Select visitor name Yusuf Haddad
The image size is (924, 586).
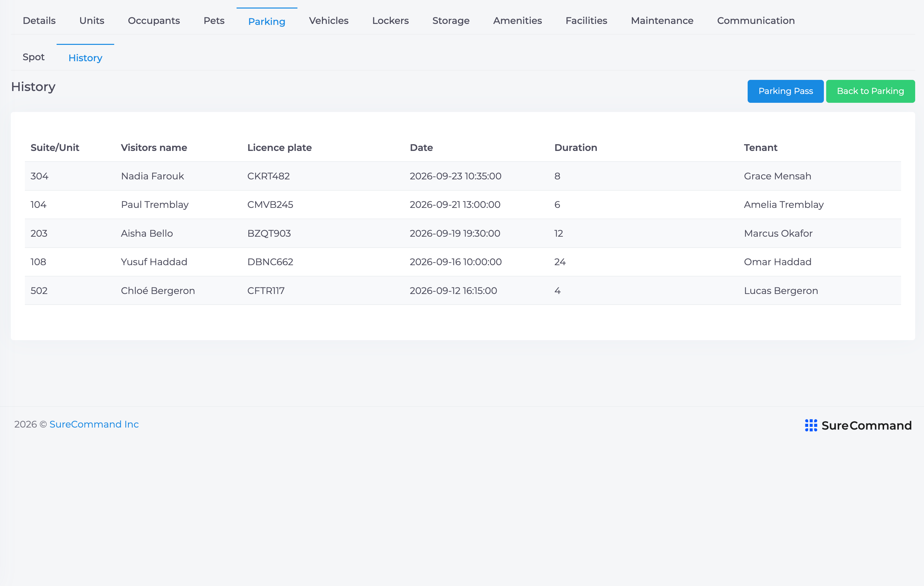coord(154,262)
